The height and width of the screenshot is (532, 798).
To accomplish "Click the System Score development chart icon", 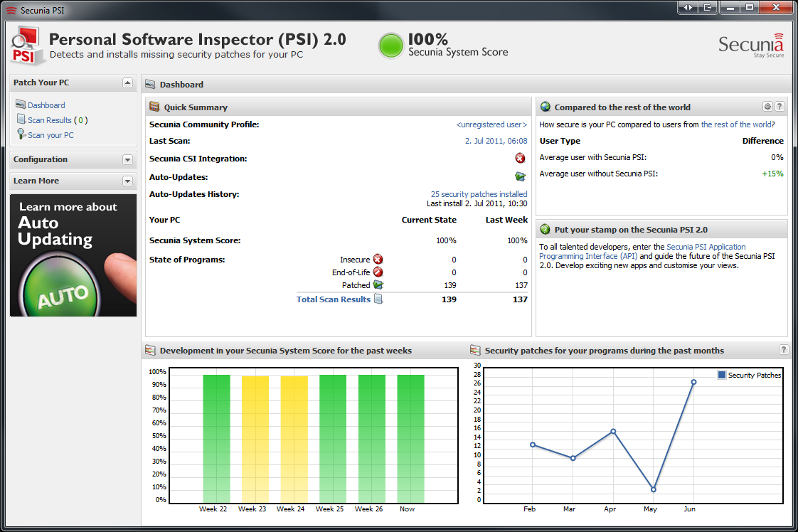I will tap(150, 350).
